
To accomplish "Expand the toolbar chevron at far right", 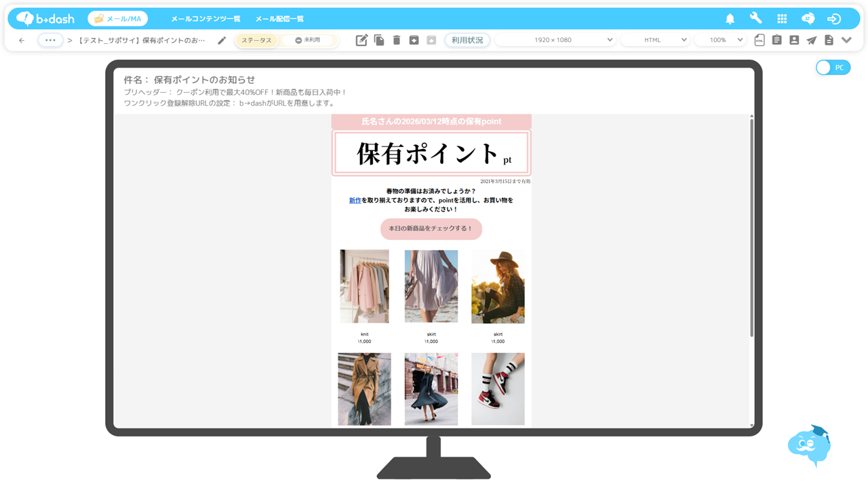I will tap(846, 41).
